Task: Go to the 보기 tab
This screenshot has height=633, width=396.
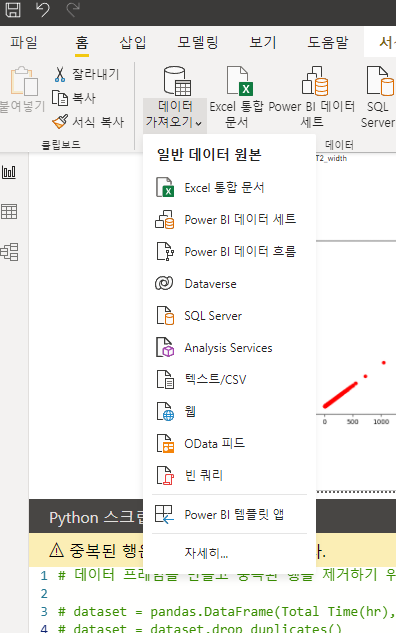Action: [x=263, y=42]
